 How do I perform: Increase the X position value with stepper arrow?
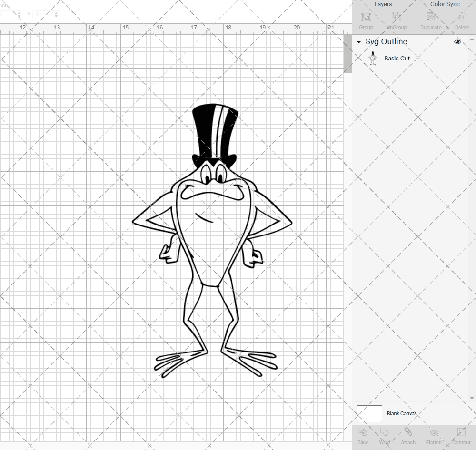click(x=19, y=12)
